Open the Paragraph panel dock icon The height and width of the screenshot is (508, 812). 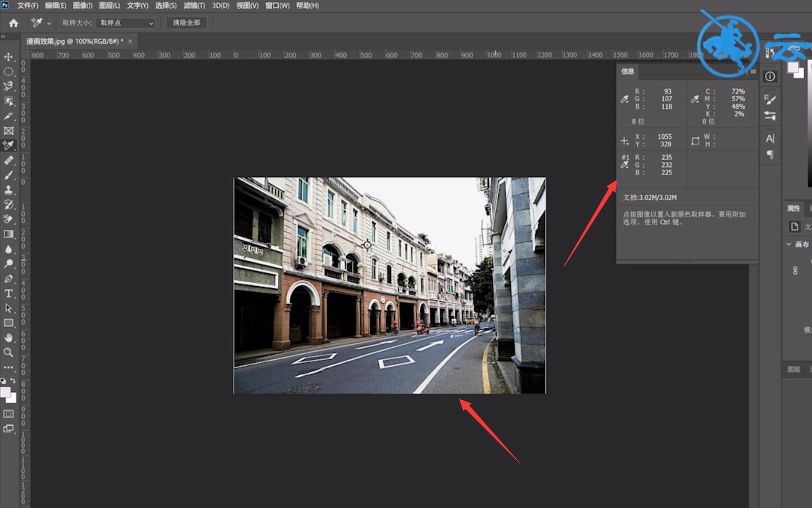point(770,154)
